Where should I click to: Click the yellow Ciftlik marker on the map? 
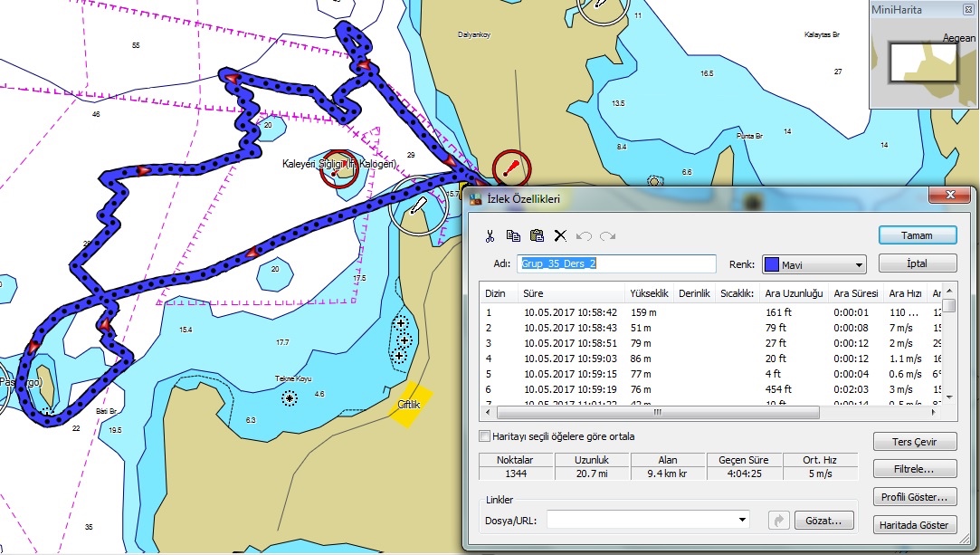click(410, 405)
